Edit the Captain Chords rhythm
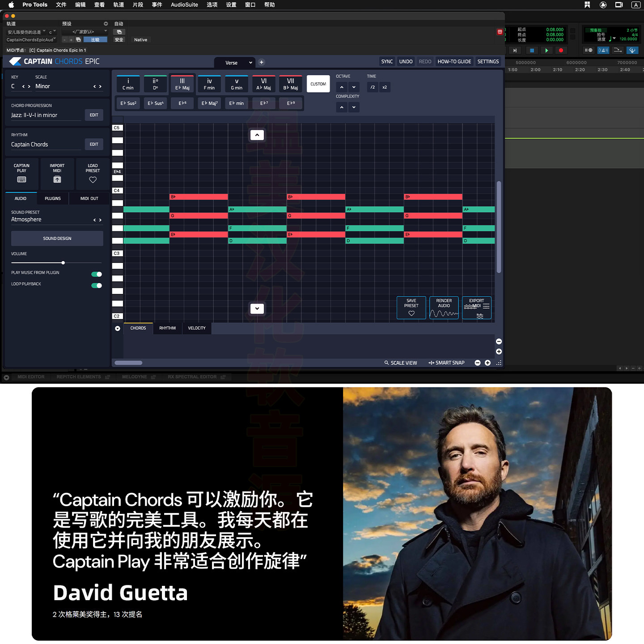The image size is (644, 644). pos(94,144)
